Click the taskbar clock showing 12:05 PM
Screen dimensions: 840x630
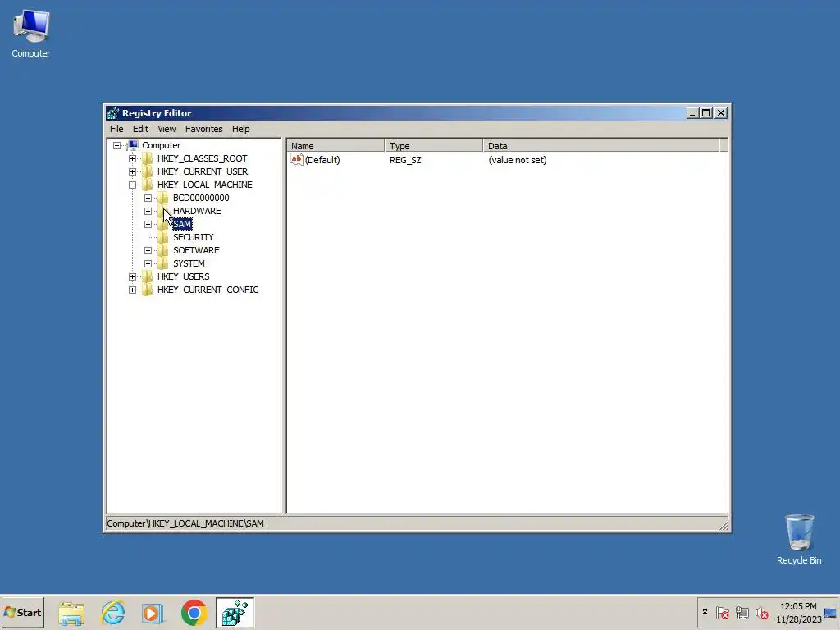pos(798,612)
